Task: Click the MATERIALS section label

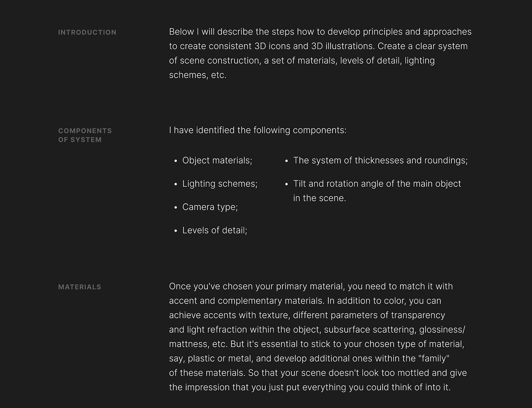Action: click(x=79, y=287)
